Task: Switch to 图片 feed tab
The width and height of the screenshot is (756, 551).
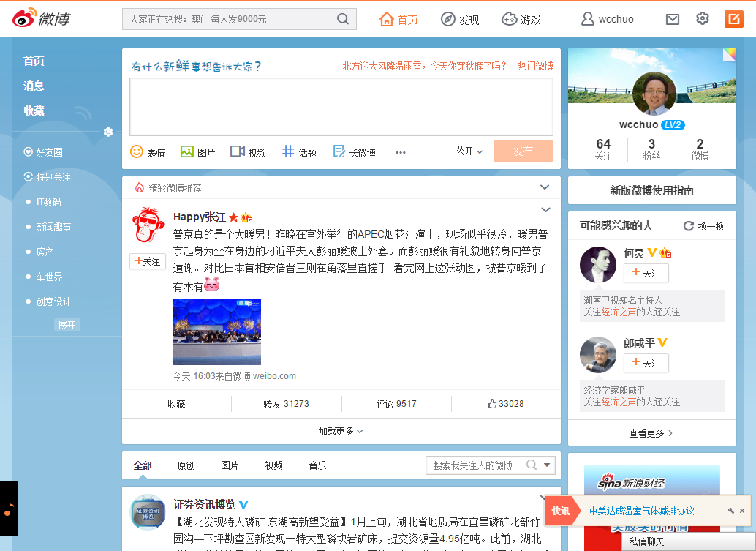Action: [x=230, y=465]
